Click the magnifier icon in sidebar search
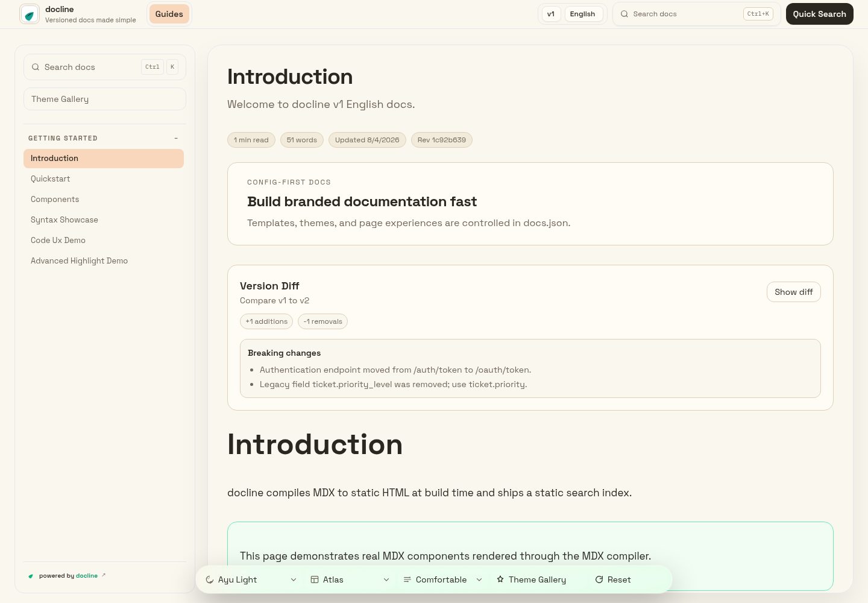The width and height of the screenshot is (868, 603). (36, 67)
